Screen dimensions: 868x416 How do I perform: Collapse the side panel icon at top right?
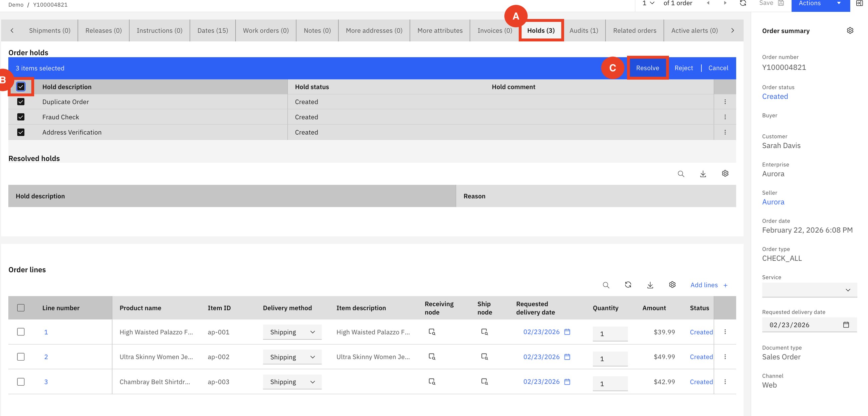tap(859, 3)
